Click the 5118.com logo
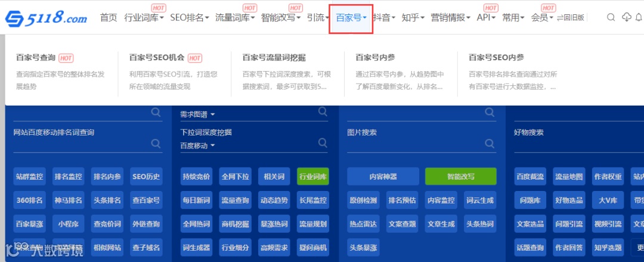Image resolution: width=644 pixels, height=262 pixels. pos(46,18)
